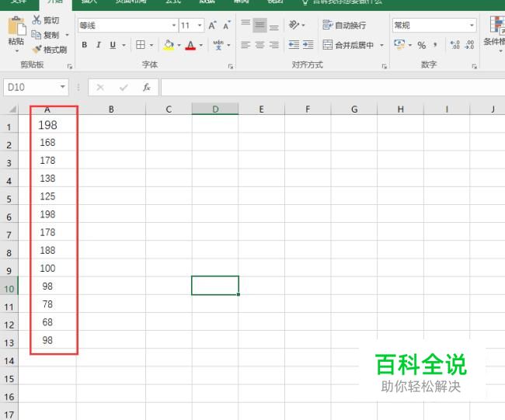Open the font name dropdown (等线)
Image resolution: width=505 pixels, height=420 pixels.
174,25
